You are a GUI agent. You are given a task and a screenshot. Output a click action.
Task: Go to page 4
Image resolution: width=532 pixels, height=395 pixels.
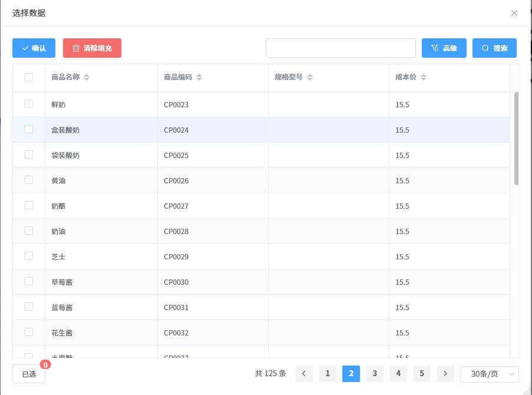398,374
